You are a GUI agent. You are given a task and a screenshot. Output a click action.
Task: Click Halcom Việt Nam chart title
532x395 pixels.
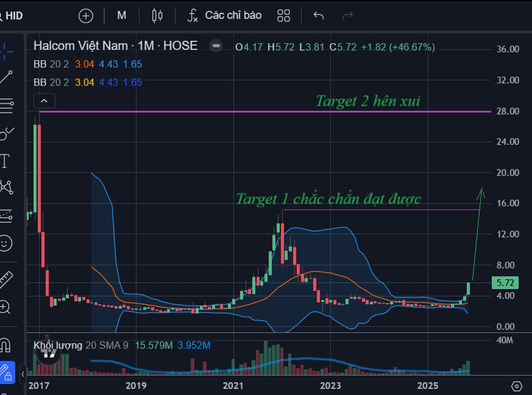115,46
